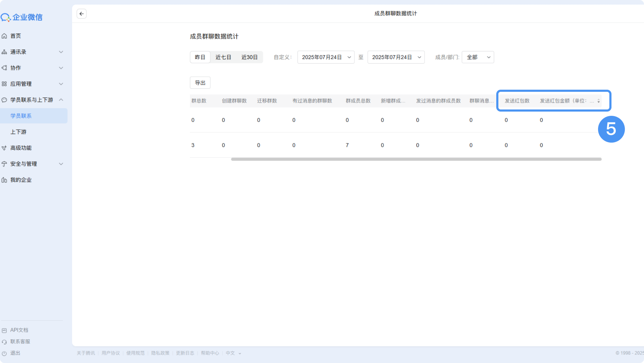Viewport: 644px width, 363px height.
Task: Open the 关于腾讯 footer link
Action: pyautogui.click(x=86, y=353)
